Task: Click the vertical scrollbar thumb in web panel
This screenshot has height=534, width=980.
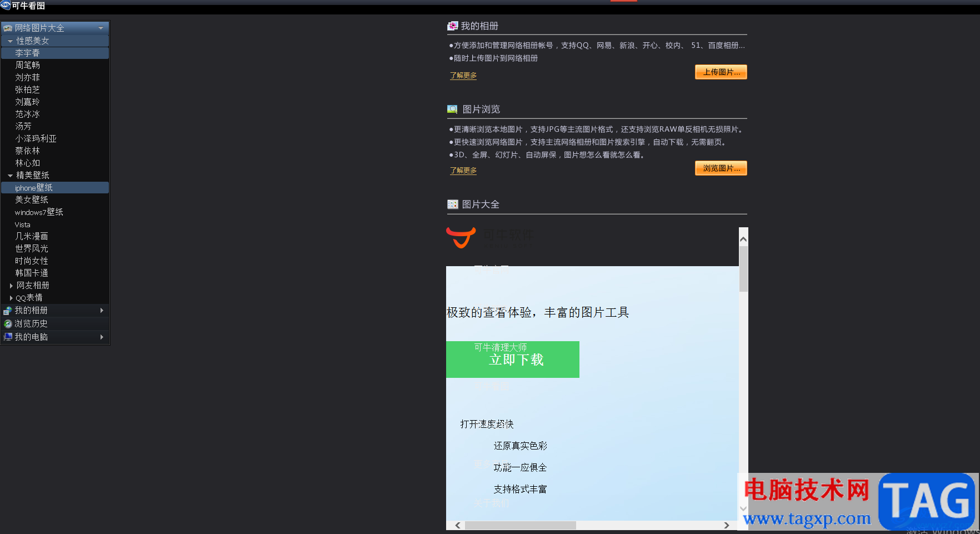Action: 743,269
